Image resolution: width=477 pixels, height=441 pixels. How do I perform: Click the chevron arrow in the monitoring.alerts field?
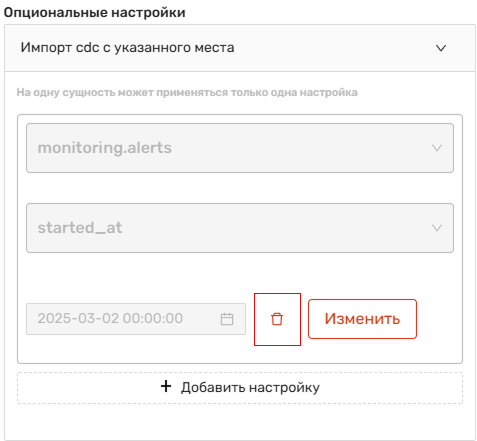point(437,148)
